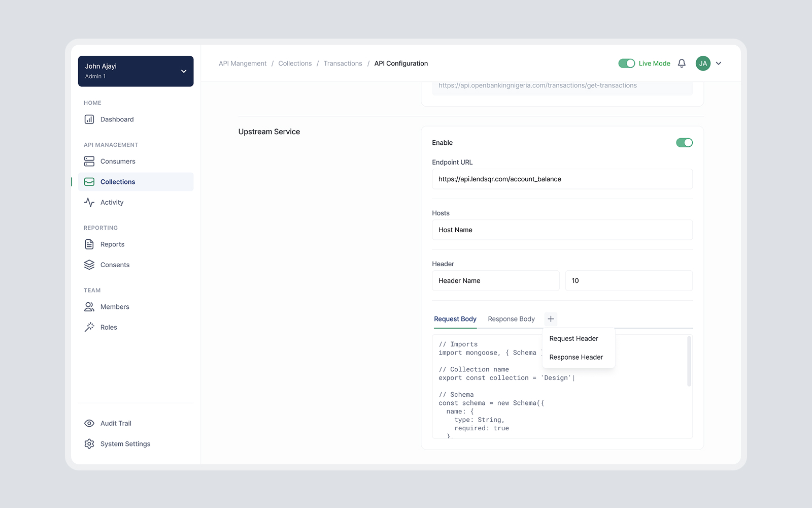812x508 pixels.
Task: Click the Roles icon in the Team section
Action: pos(89,327)
